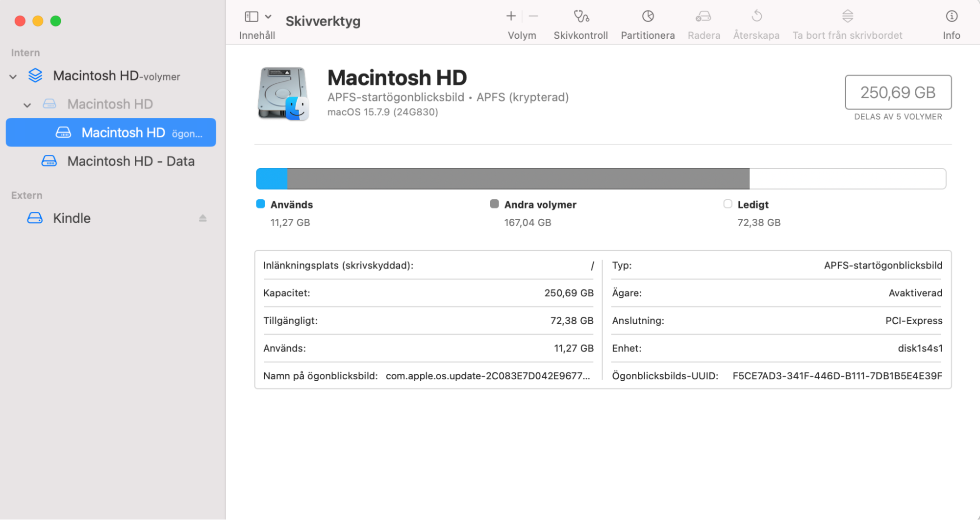Click the Skivverktyg window title
Screen dimensions: 980x520
[323, 21]
